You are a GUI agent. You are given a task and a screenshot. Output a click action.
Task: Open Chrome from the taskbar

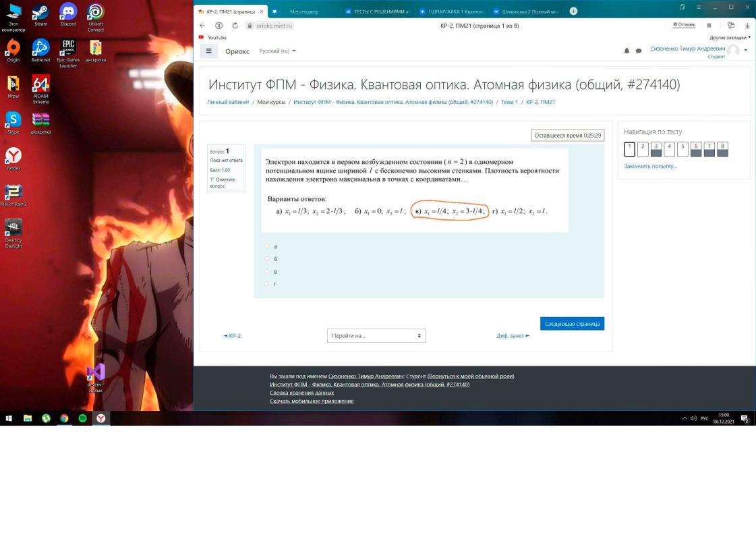tap(64, 418)
